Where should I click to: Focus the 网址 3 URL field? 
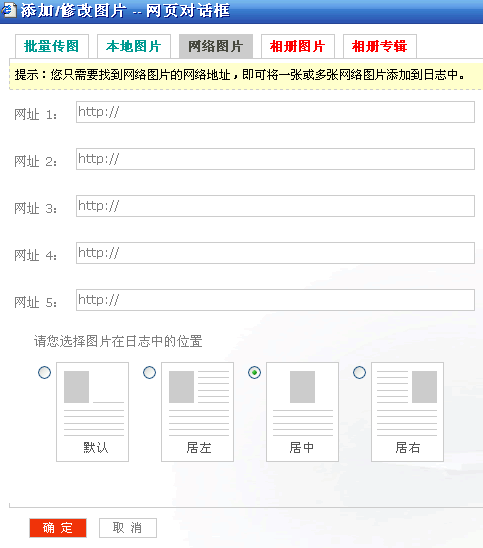pos(275,206)
